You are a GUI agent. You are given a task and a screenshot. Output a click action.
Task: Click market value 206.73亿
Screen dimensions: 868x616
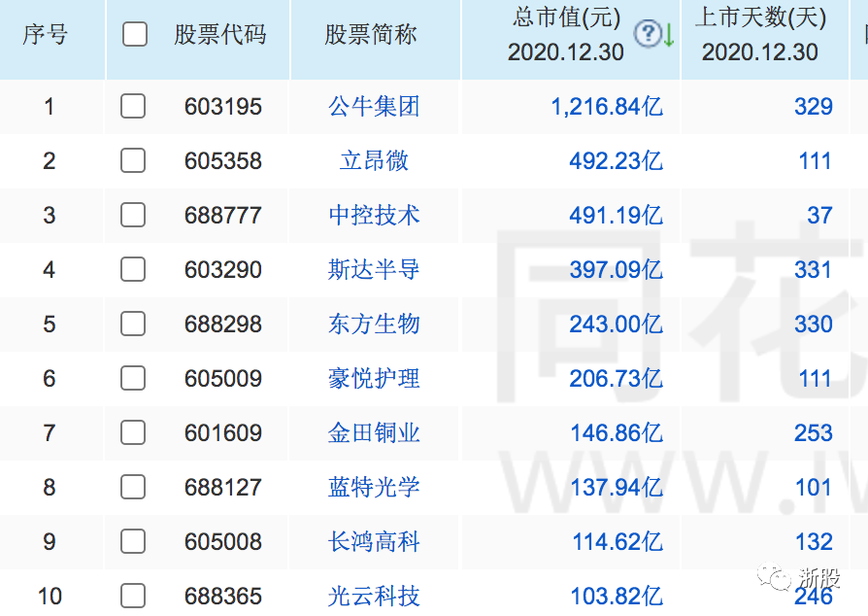(x=617, y=378)
